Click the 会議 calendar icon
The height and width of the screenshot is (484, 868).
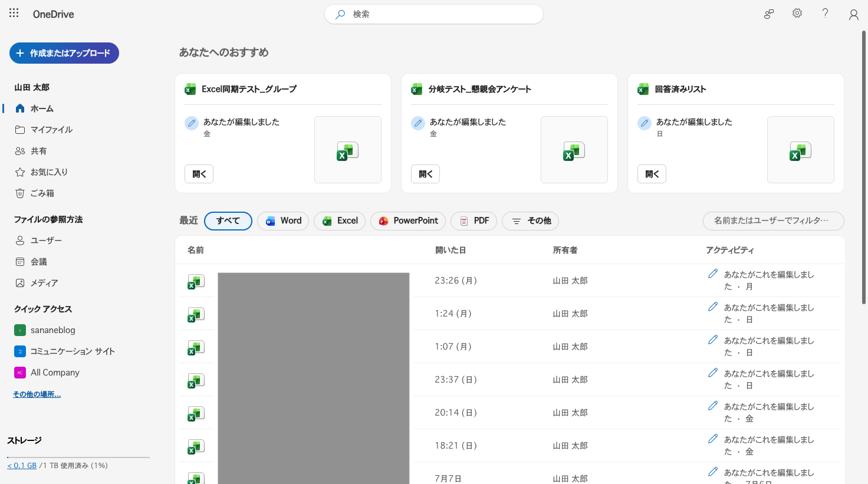pyautogui.click(x=20, y=262)
